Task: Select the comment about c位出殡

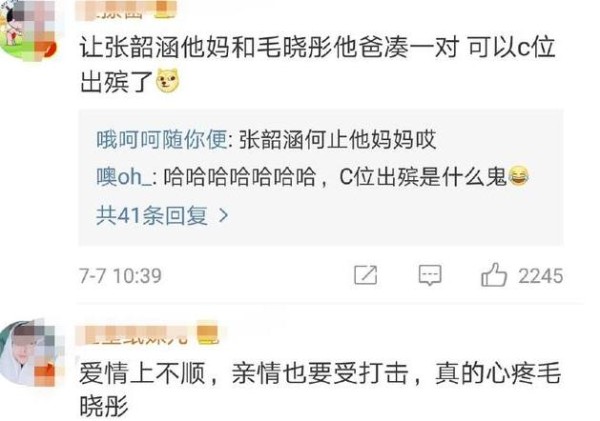Action: 317,64
